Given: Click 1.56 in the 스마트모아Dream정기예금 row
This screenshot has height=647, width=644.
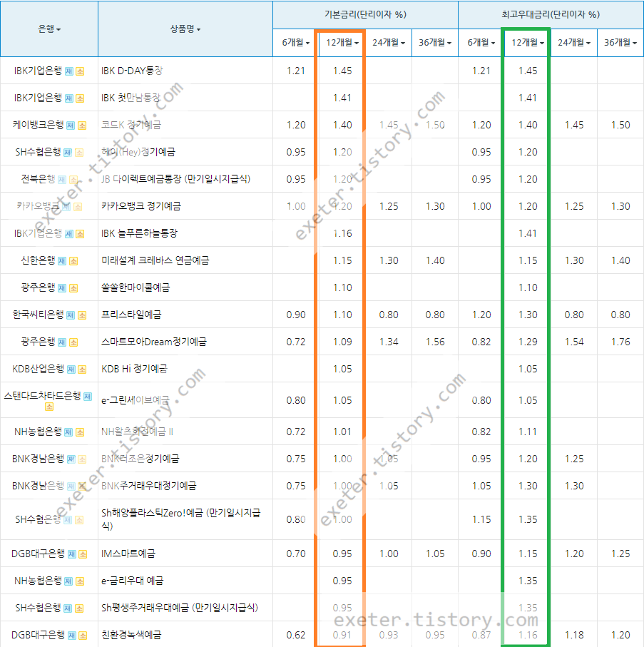Looking at the screenshot, I should 435,342.
